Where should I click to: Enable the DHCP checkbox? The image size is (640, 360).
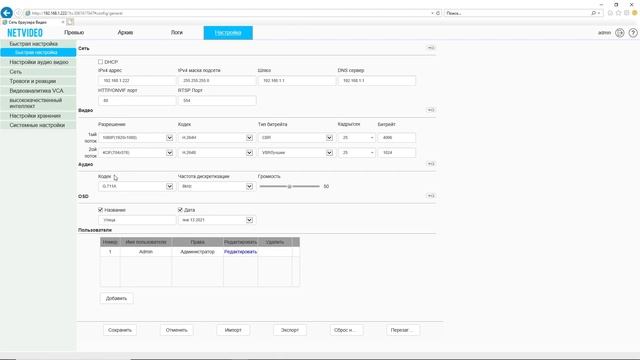tap(100, 62)
